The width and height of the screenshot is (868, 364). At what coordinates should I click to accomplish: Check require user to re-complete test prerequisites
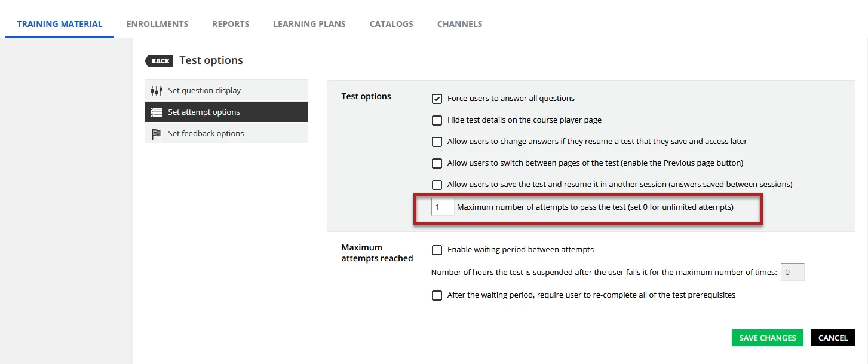point(437,295)
